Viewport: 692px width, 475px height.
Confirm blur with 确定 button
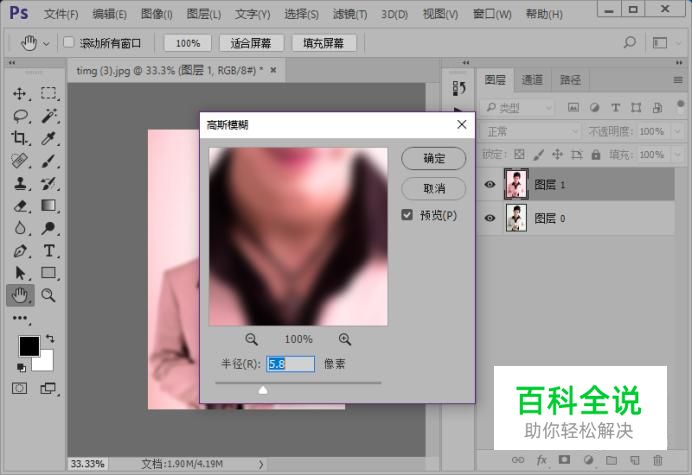434,158
